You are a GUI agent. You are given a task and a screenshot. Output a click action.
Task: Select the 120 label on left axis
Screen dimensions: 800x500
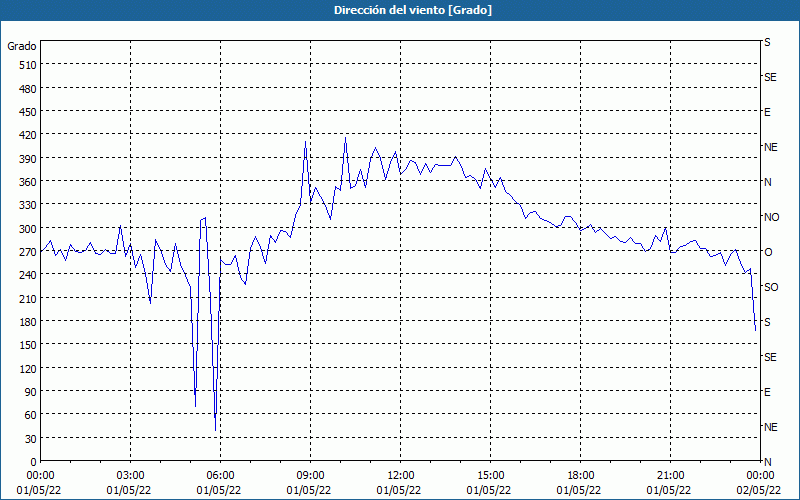[x=28, y=369]
